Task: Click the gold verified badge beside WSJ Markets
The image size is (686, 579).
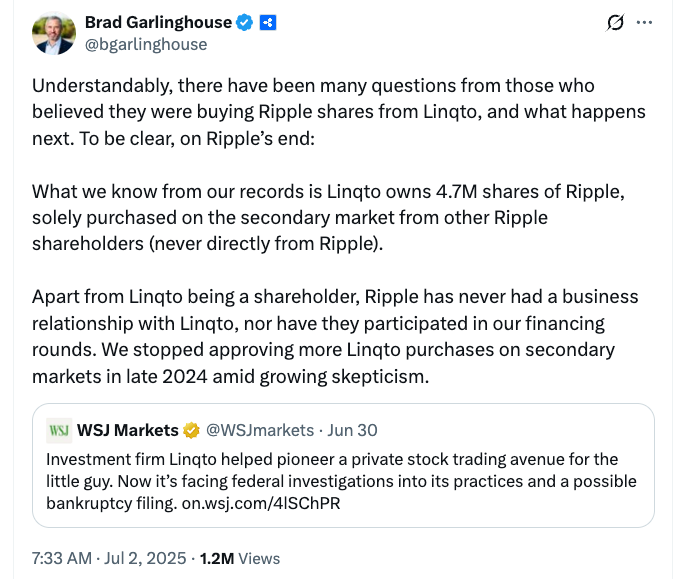Action: (x=191, y=430)
